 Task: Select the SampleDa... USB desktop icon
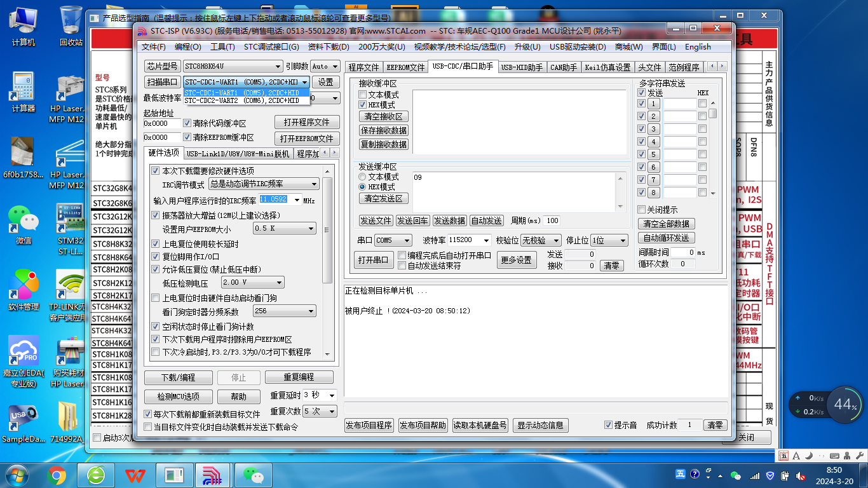[x=24, y=423]
